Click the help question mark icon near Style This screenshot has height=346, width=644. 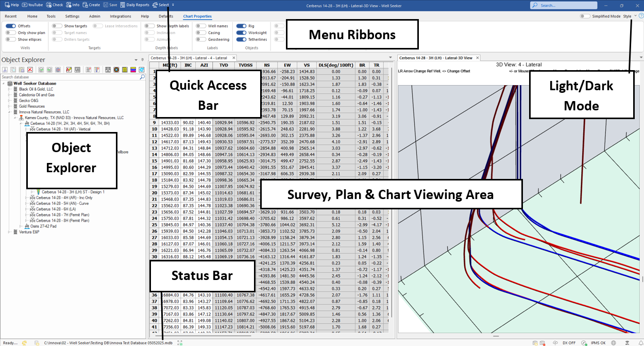click(x=641, y=16)
